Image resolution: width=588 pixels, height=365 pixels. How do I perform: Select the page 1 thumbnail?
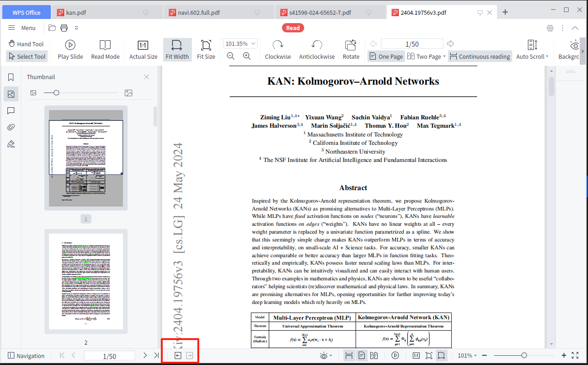click(x=86, y=158)
